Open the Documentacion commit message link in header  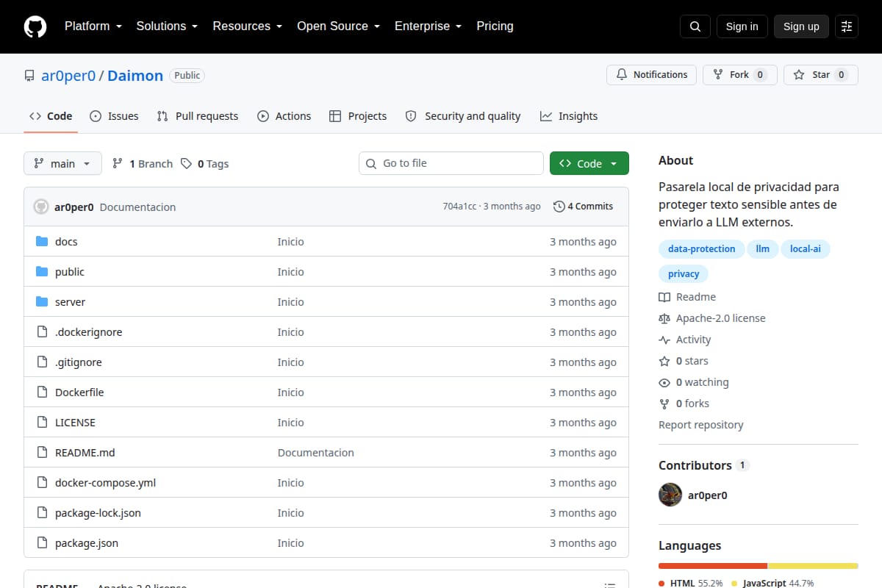click(x=137, y=207)
